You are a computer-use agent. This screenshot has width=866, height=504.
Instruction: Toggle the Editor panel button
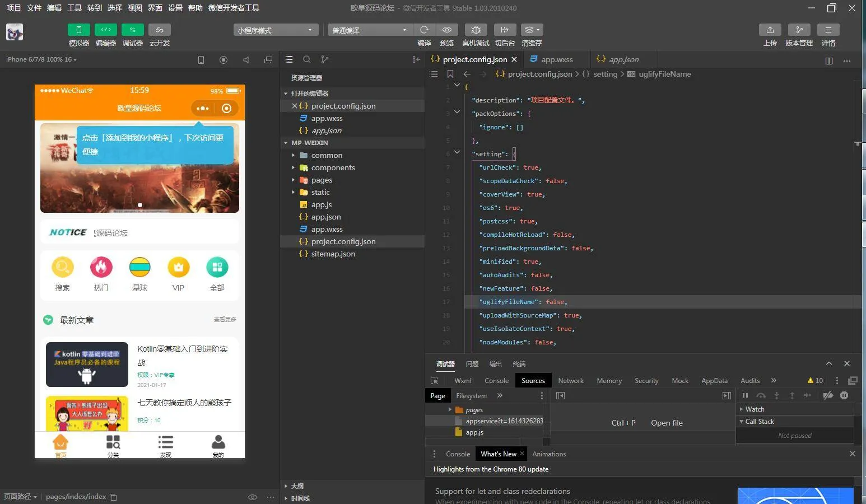[106, 30]
